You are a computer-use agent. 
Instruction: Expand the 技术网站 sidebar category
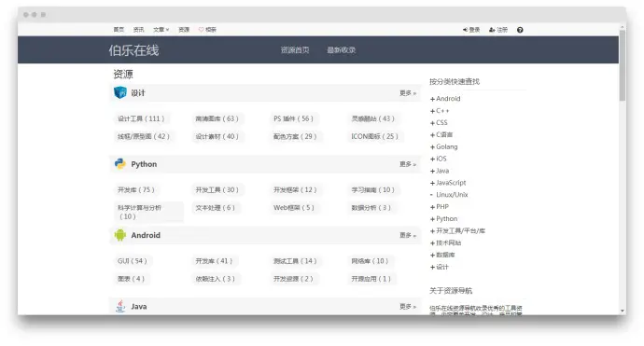point(445,243)
